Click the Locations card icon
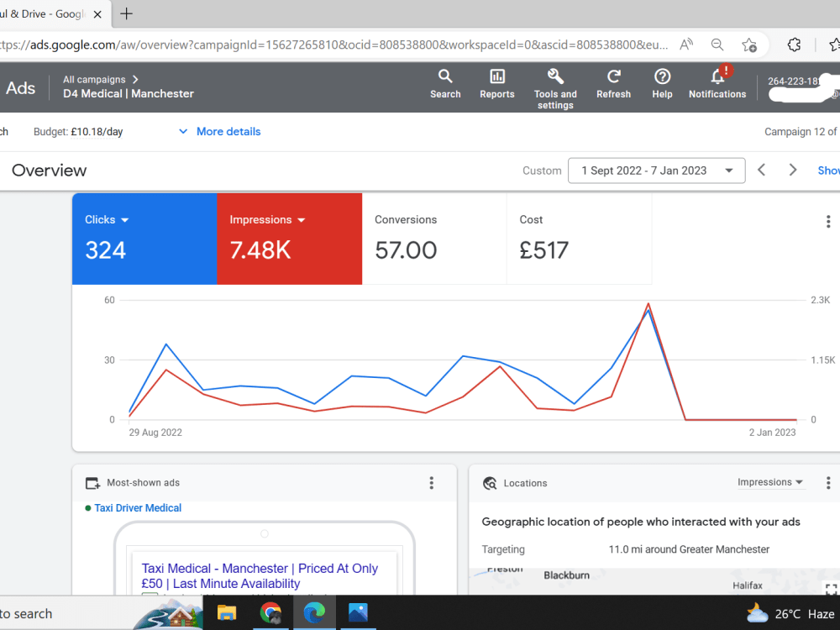The height and width of the screenshot is (630, 840). point(490,483)
